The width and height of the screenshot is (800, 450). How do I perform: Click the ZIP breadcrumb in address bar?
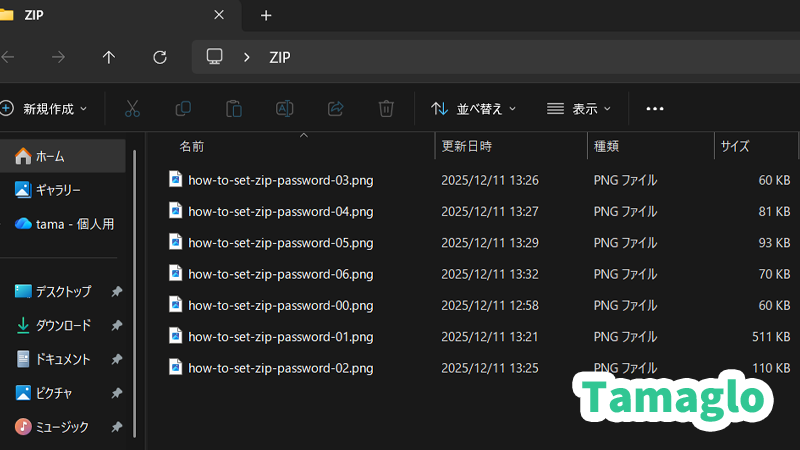[280, 57]
